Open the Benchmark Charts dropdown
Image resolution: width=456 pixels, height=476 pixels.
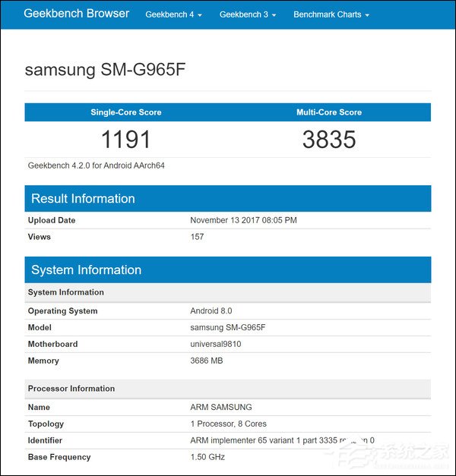point(331,14)
